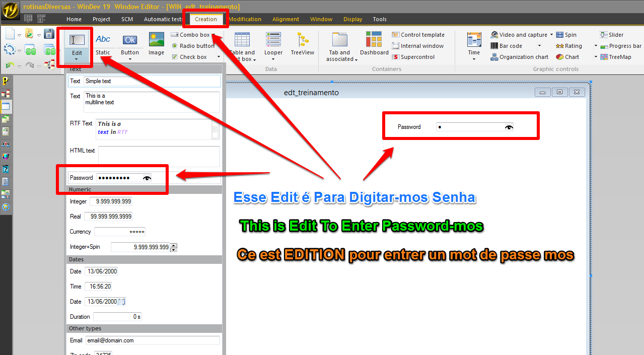
Task: Add a Slider control from ribbon
Action: click(x=612, y=35)
